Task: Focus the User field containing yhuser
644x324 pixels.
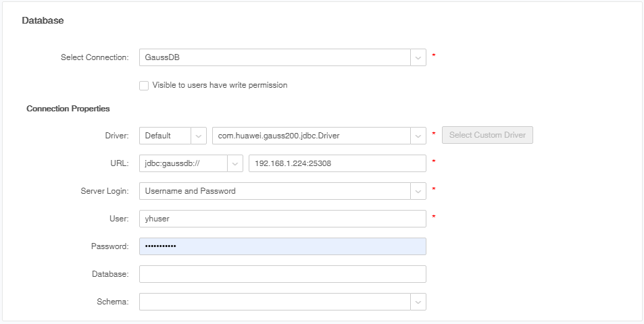Action: point(282,219)
